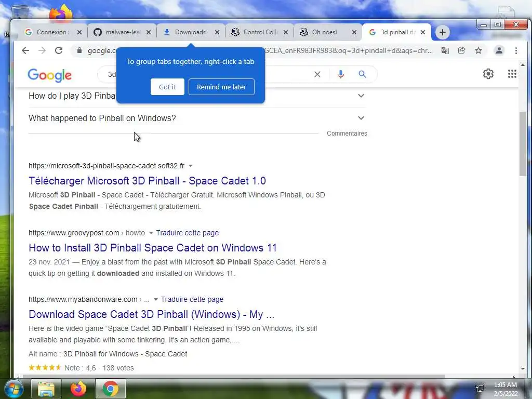Click the horizontal scrollbar at page bottom

234,376
